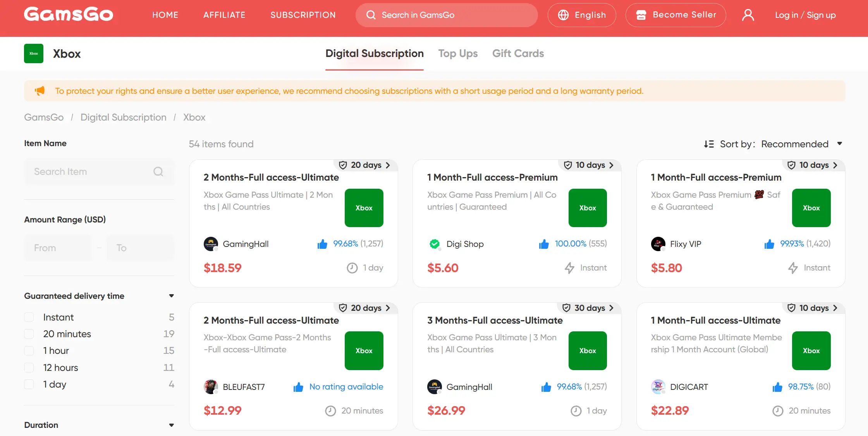Click DIGICART seller avatar
Viewport: 868px width, 436px height.
pyautogui.click(x=658, y=387)
